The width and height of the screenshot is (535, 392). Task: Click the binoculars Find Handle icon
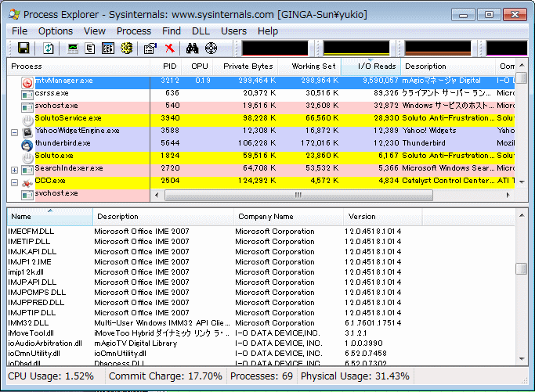coord(193,49)
